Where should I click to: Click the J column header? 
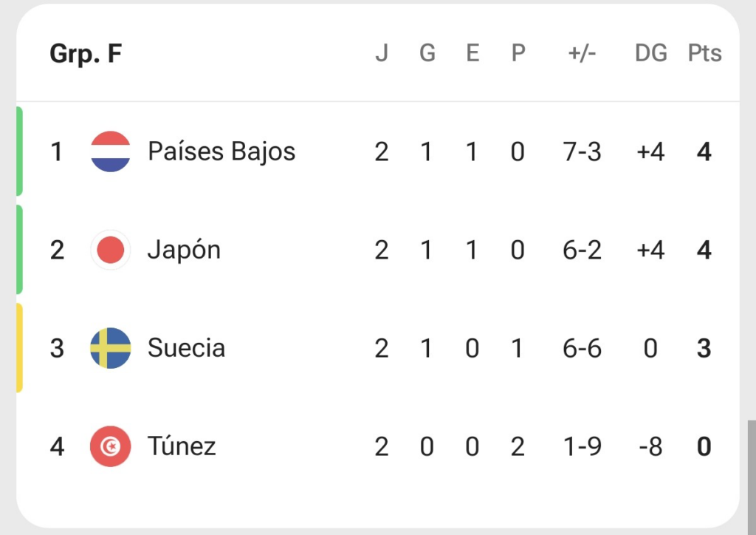[382, 53]
